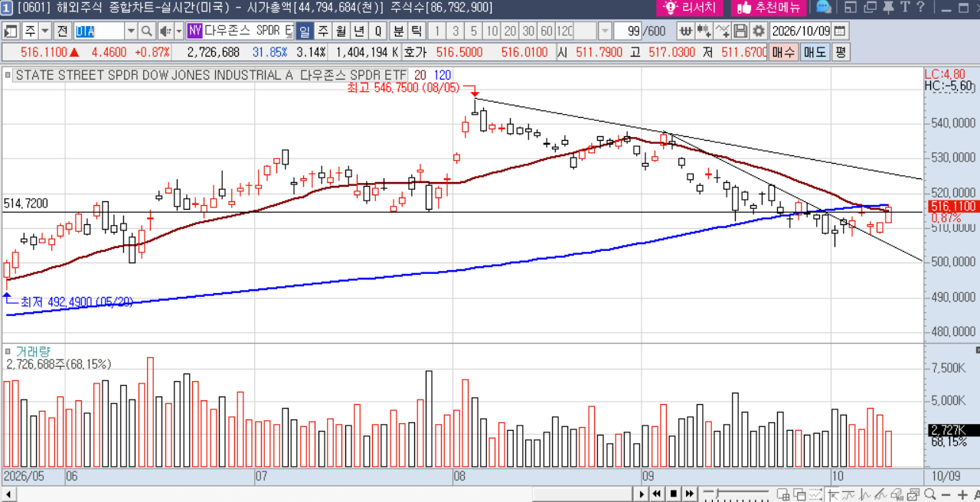This screenshot has height=502, width=980.
Task: Click the add candlestick chart icon
Action: (x=704, y=31)
